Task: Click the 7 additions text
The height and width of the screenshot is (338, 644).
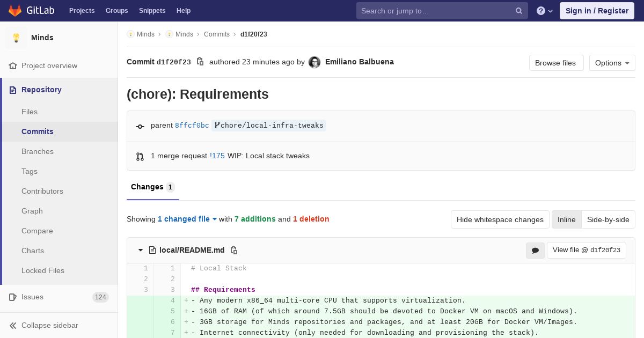Action: point(255,219)
